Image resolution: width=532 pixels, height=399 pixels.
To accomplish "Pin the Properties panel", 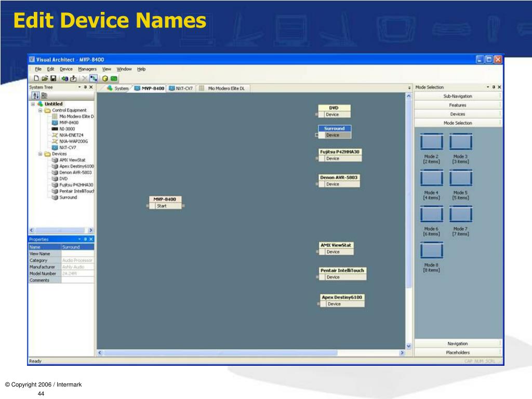I will 85,239.
